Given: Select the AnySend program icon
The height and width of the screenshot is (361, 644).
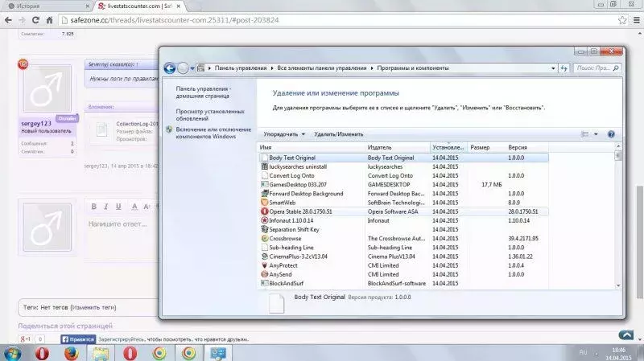Looking at the screenshot, I should [265, 274].
